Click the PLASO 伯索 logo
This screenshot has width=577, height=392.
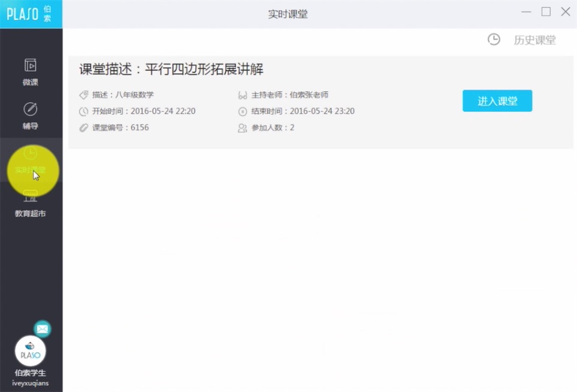pos(30,14)
